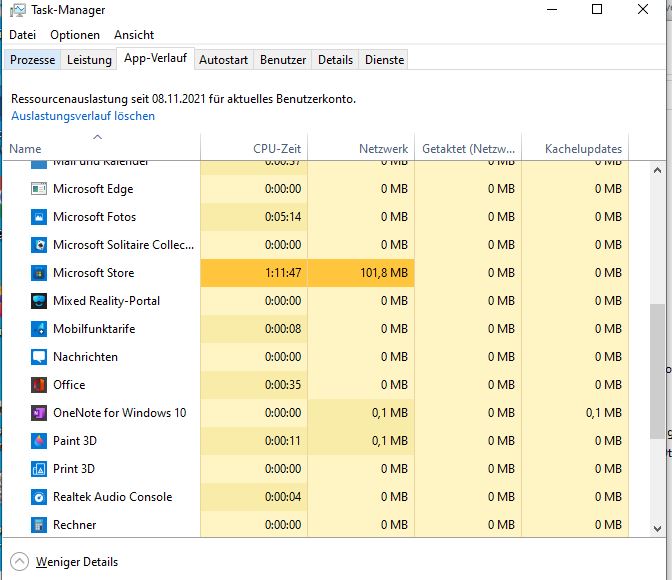Select the Office row name
Screen dimensions: 672x580
(69, 385)
